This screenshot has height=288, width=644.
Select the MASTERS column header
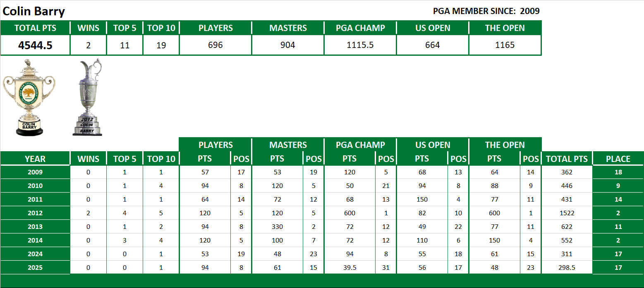(x=287, y=28)
